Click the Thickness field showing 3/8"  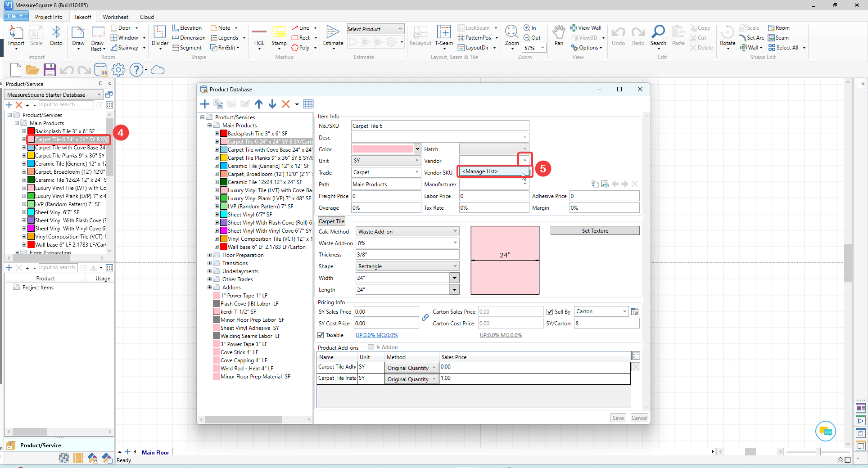407,255
